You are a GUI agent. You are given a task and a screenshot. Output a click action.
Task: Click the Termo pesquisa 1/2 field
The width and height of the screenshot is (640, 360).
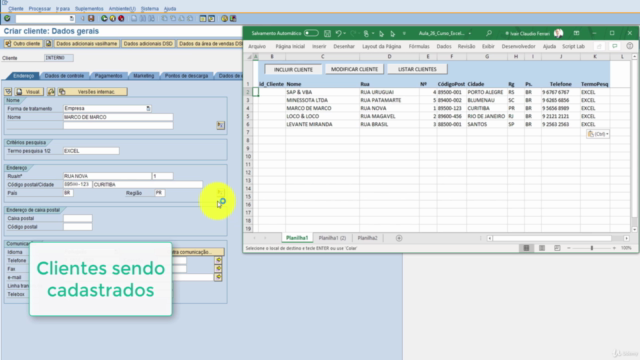tap(91, 151)
